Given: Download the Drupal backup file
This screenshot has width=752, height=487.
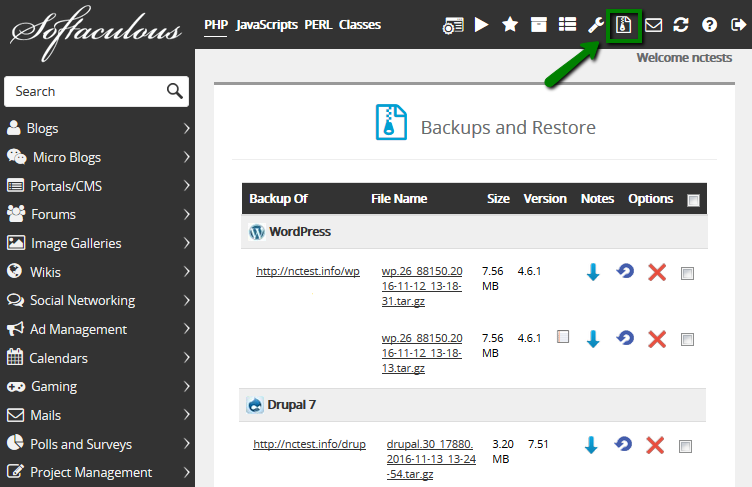Looking at the screenshot, I should 591,445.
